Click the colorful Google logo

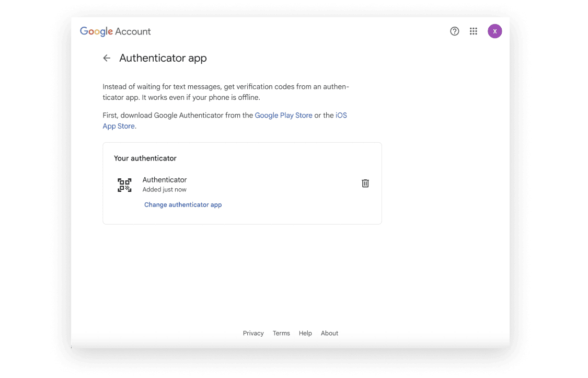pyautogui.click(x=96, y=31)
